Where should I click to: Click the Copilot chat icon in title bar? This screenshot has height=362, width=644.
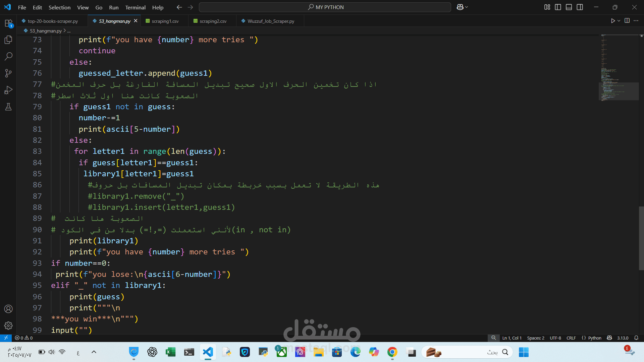[x=460, y=7]
